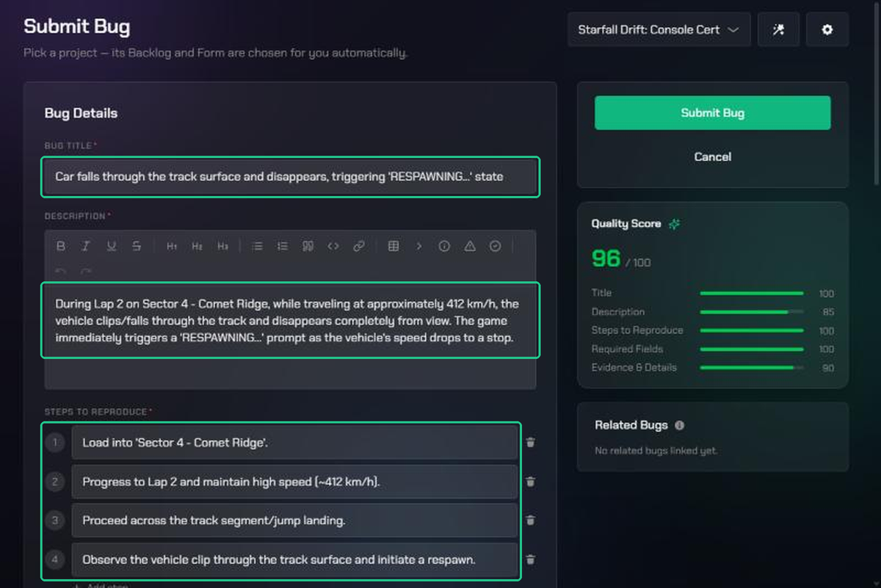Image resolution: width=881 pixels, height=588 pixels.
Task: Click the 'Submit Bug' page title
Action: coord(77,27)
